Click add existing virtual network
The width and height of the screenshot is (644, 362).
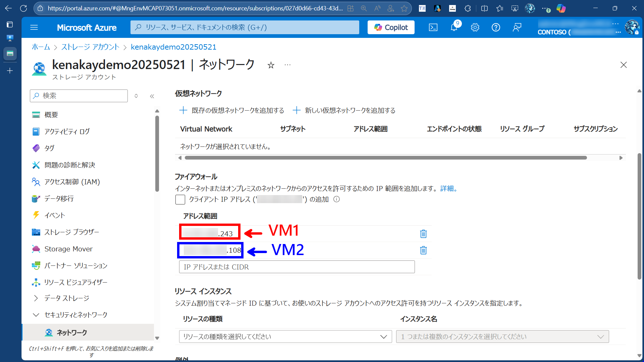(232, 110)
